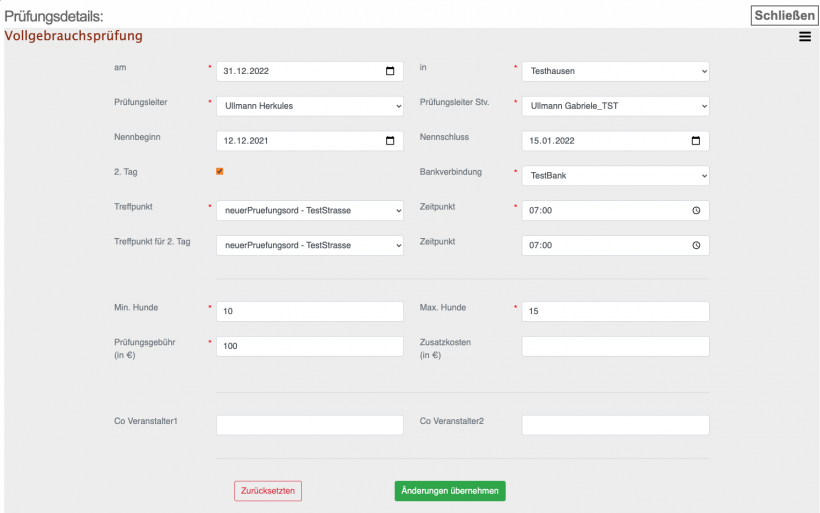820x513 pixels.
Task: Open the hamburger menu icon
Action: point(805,37)
